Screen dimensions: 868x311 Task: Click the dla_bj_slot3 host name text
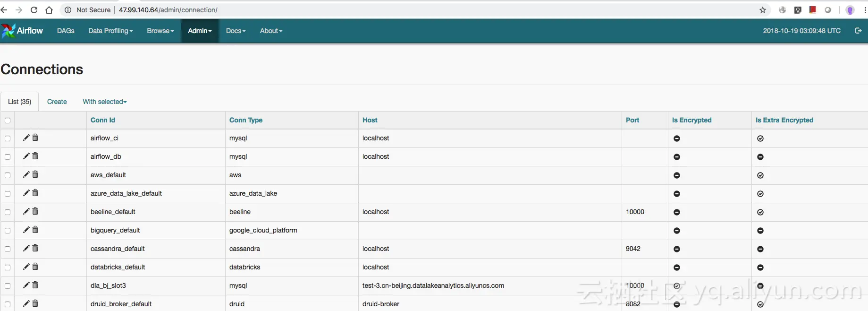[433, 285]
